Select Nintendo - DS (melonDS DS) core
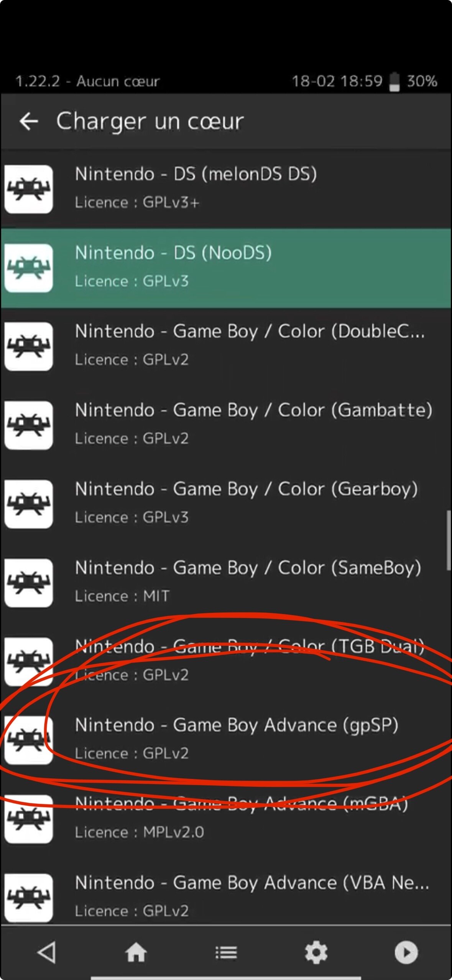The width and height of the screenshot is (452, 980). tap(226, 189)
